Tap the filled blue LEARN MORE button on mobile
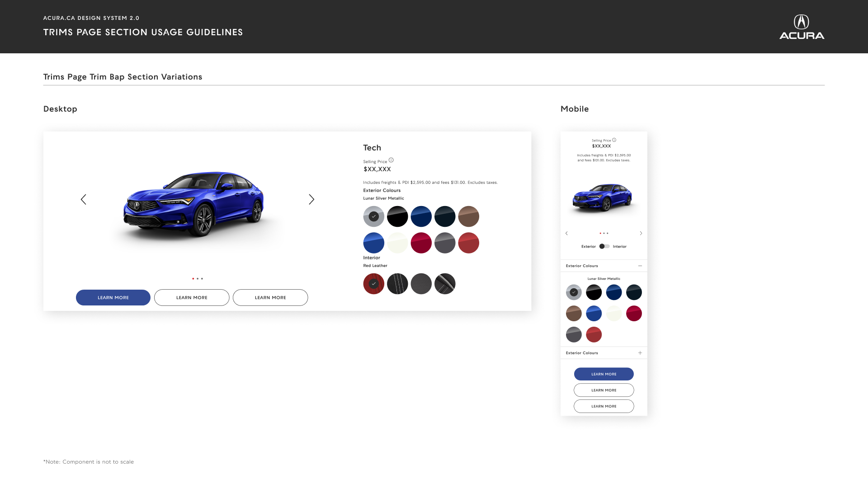The width and height of the screenshot is (868, 488). (604, 374)
